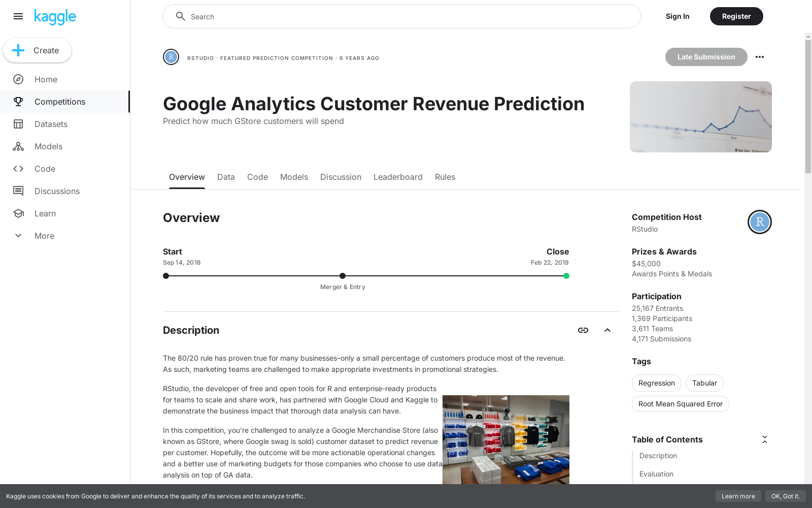The height and width of the screenshot is (508, 812).
Task: Click the Awards Points & Medals text
Action: (x=672, y=274)
